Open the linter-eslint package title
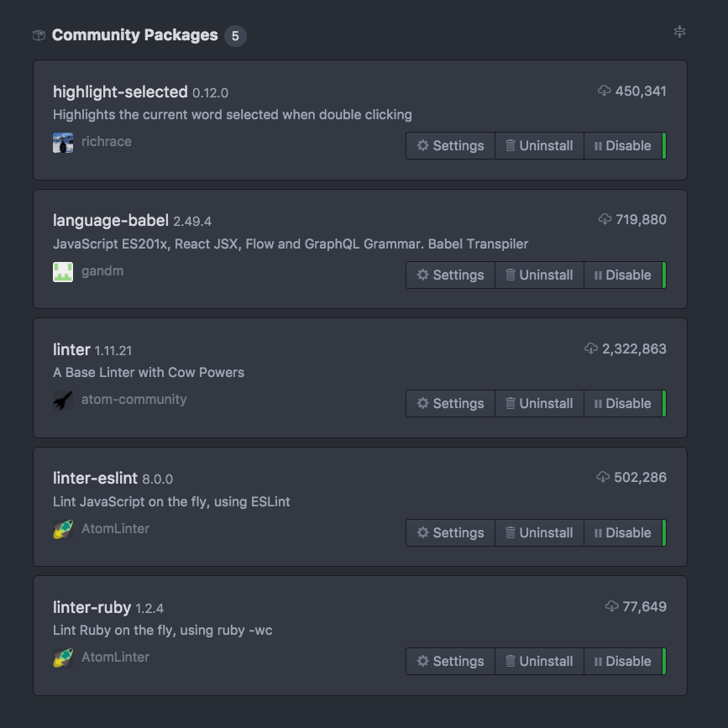The height and width of the screenshot is (728, 728). 95,479
